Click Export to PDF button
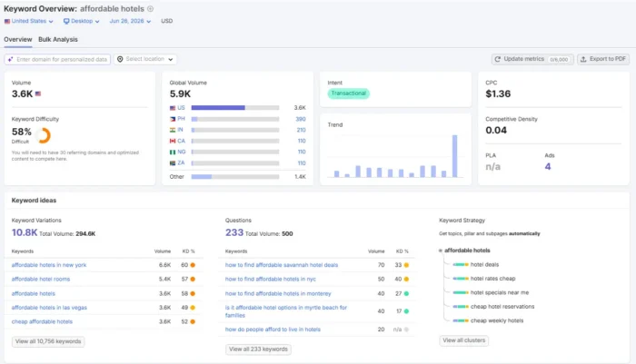This screenshot has width=636, height=364. (603, 59)
